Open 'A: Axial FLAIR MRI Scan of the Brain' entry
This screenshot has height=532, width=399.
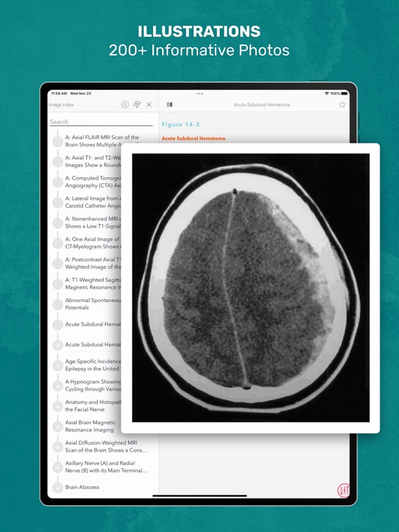click(x=103, y=141)
